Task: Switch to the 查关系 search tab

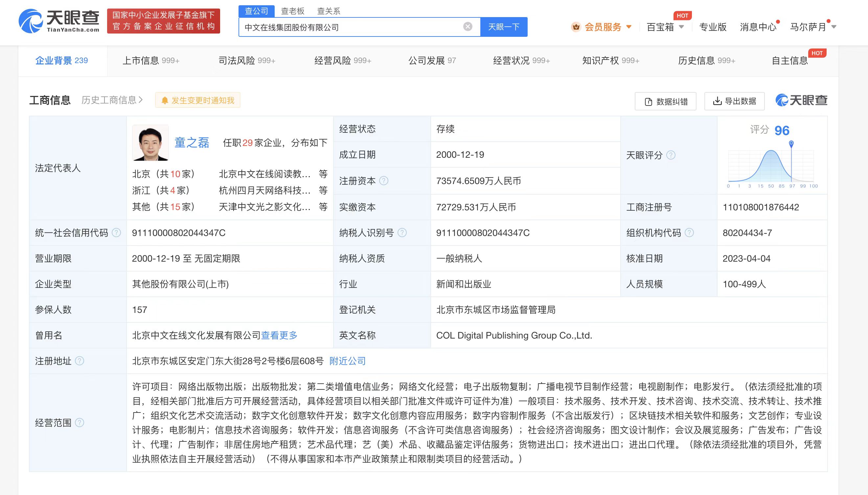Action: point(329,11)
